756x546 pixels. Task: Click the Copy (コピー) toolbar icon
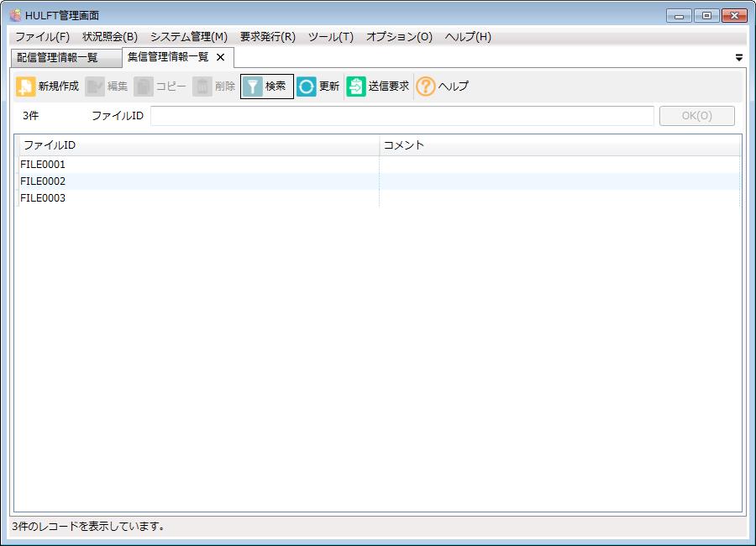pos(144,87)
